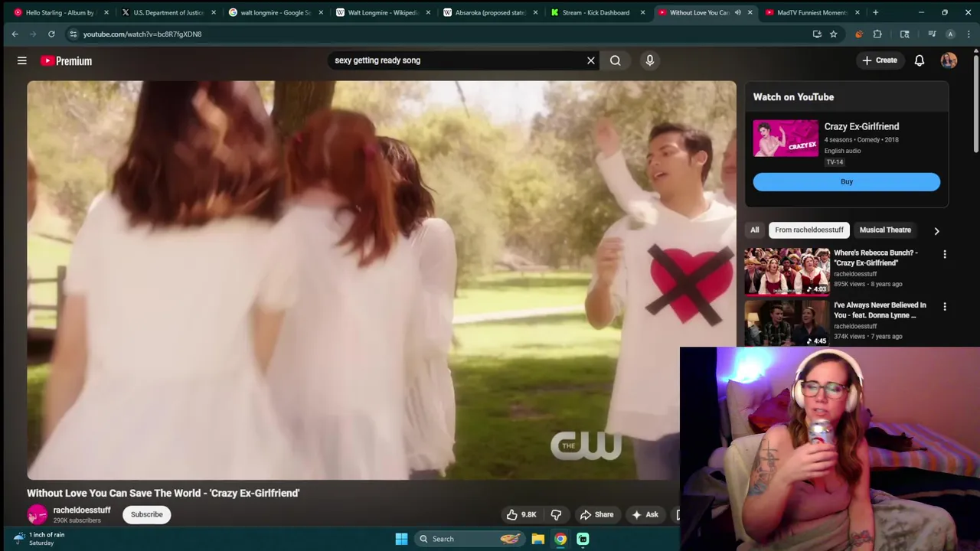Select the 'All' filter chip

pos(755,230)
